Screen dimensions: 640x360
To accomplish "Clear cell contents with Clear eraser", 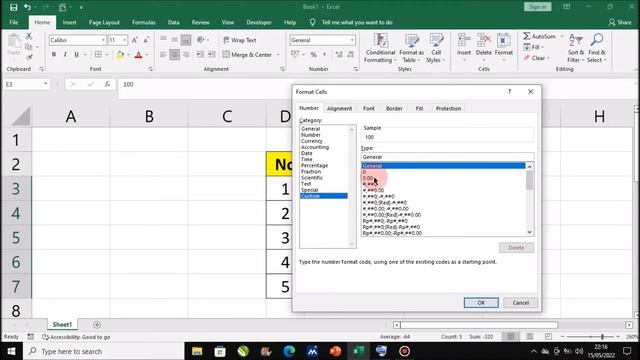I will point(536,58).
